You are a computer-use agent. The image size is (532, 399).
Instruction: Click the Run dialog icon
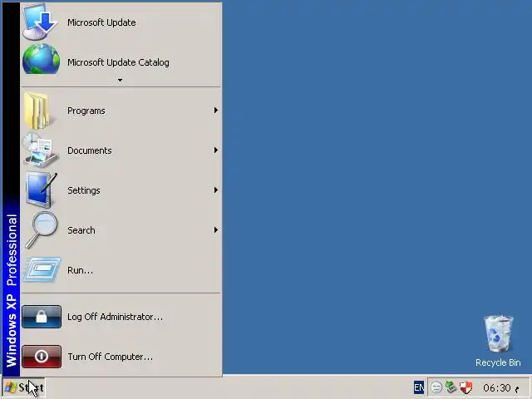(x=42, y=270)
